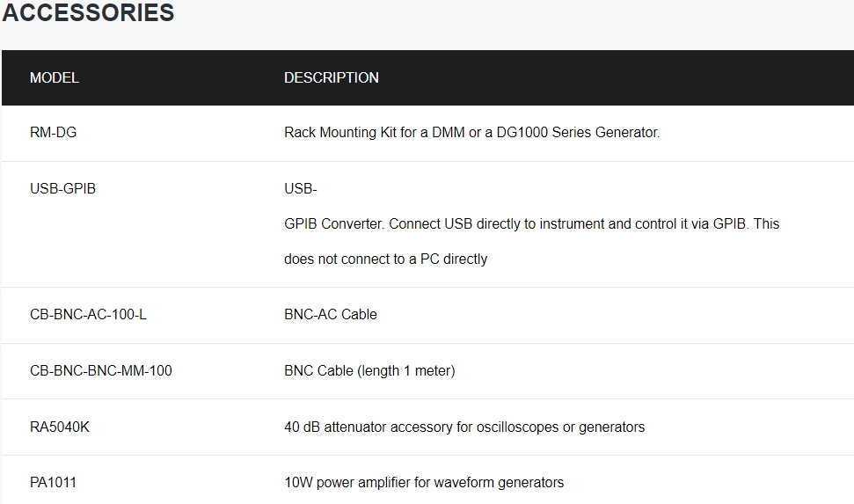
Task: Click the 'USB-' text in description column
Action: (301, 188)
